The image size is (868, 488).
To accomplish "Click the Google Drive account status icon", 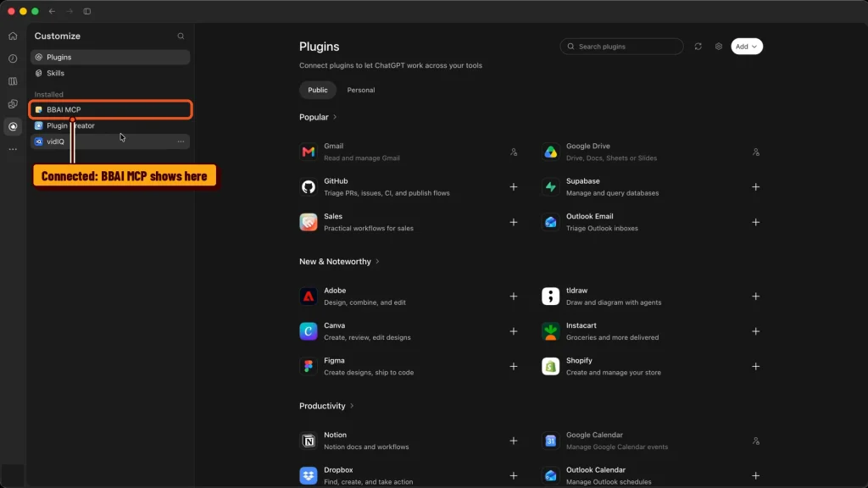I will click(755, 152).
